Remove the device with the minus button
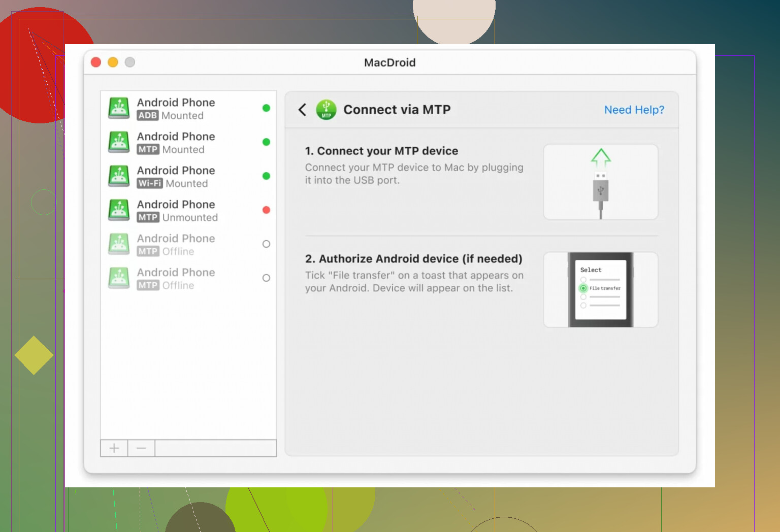This screenshot has height=532, width=780. click(x=141, y=448)
